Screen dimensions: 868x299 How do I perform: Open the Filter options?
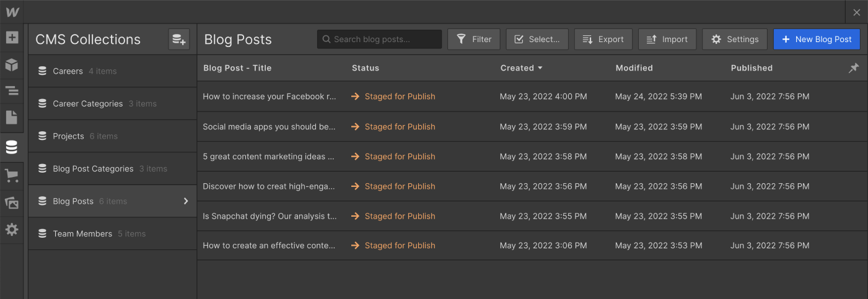pyautogui.click(x=474, y=39)
